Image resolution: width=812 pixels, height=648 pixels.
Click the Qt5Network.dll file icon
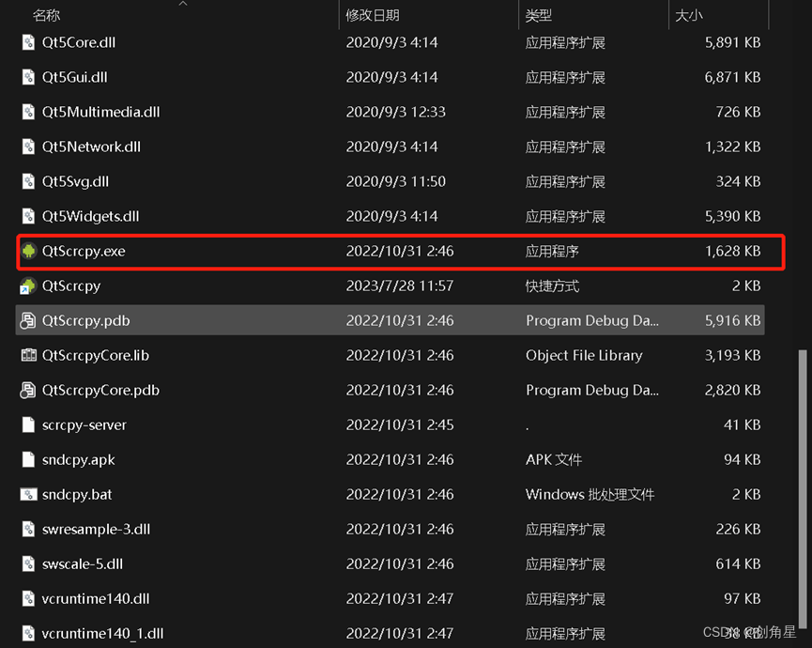tap(28, 147)
